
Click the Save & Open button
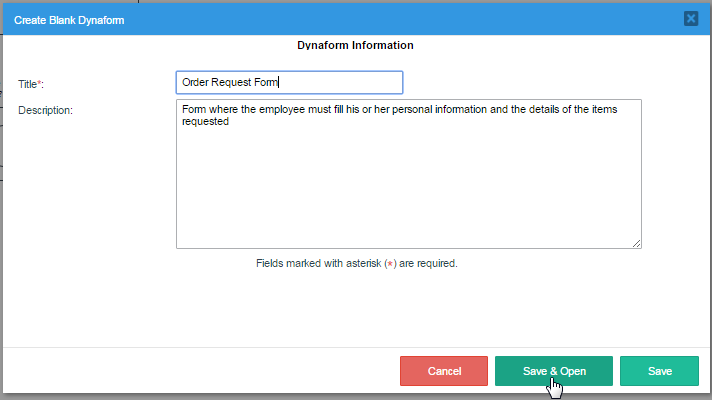coord(554,371)
